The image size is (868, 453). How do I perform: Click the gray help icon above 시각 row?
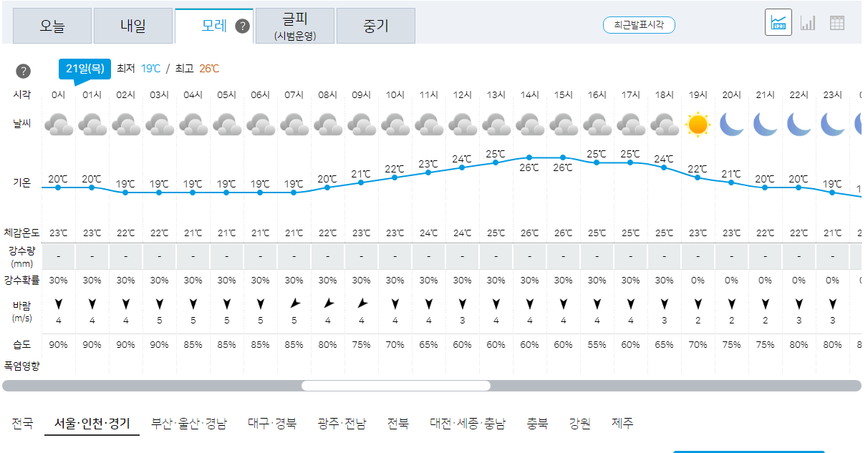click(24, 71)
